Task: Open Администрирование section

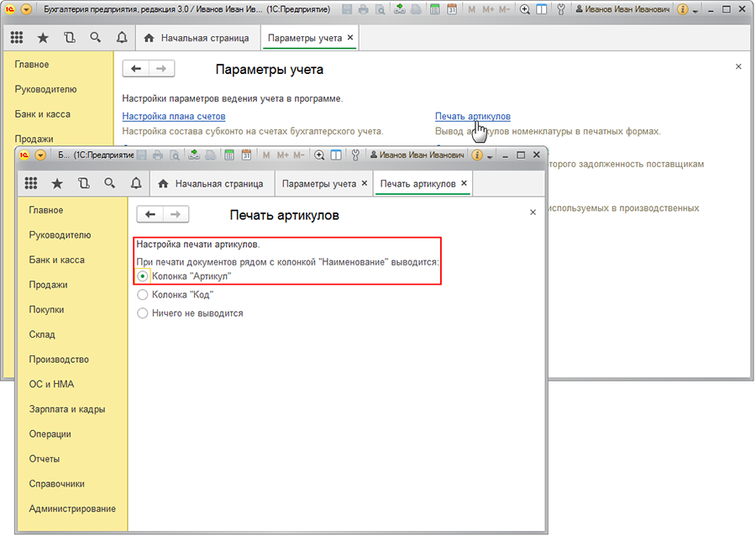Action: tap(72, 508)
